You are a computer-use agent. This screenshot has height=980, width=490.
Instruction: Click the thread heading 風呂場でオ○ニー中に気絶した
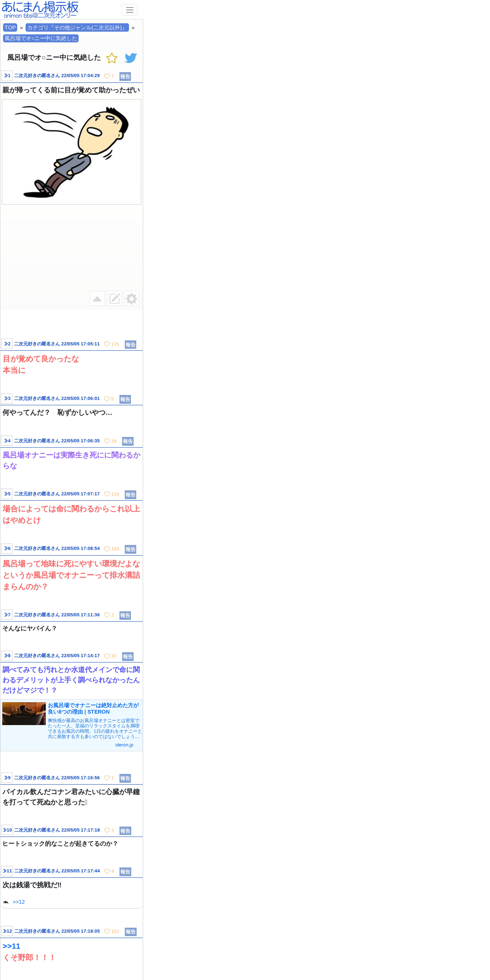[54, 57]
